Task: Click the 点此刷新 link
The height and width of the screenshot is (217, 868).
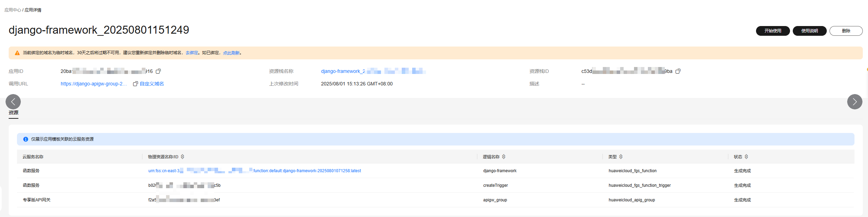Action: click(x=231, y=53)
